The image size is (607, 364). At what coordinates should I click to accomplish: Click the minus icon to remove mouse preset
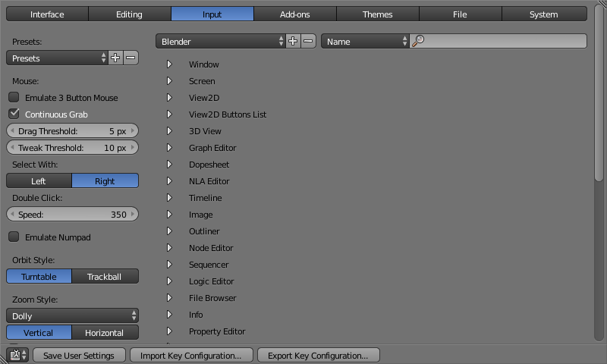(x=131, y=58)
